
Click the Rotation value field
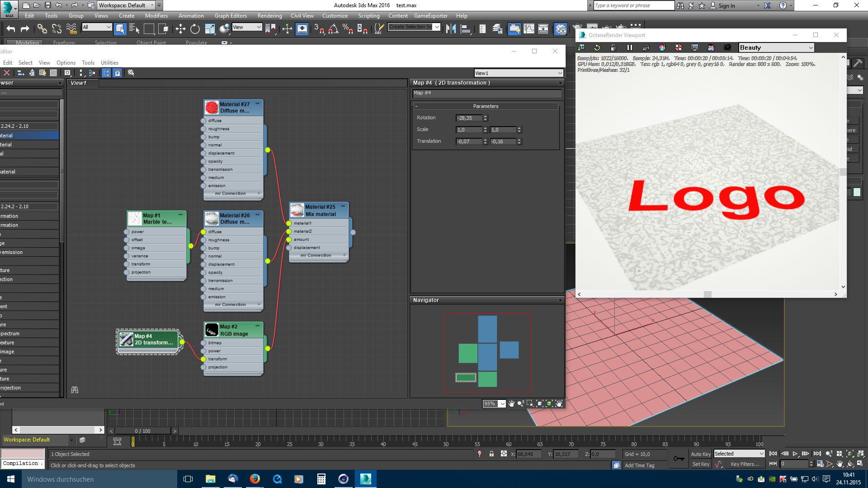pyautogui.click(x=469, y=118)
